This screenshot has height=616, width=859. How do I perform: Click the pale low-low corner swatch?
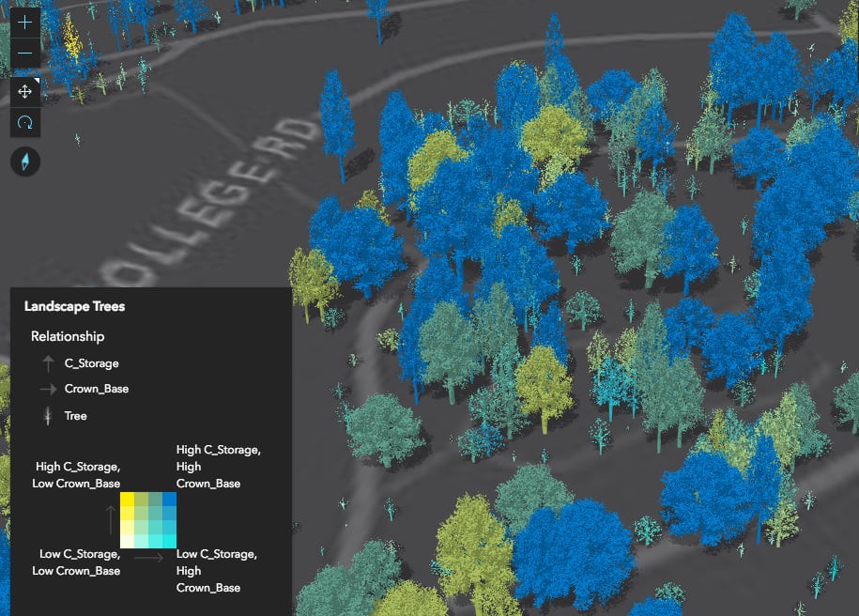pos(127,541)
